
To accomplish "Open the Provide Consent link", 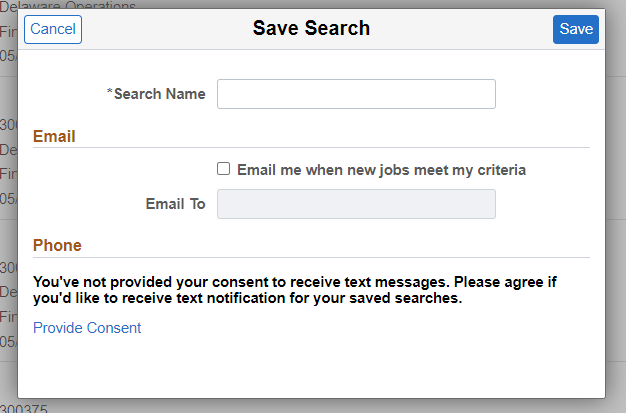I will tap(87, 328).
